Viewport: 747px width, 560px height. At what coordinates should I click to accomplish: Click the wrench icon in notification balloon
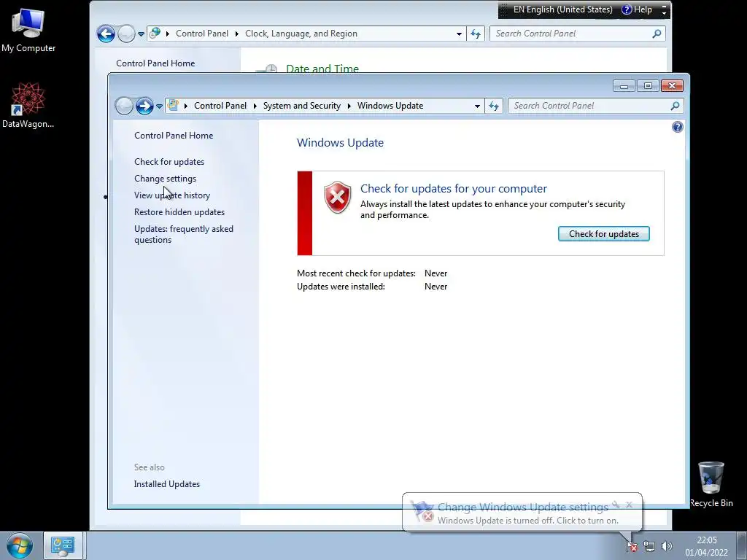click(616, 505)
